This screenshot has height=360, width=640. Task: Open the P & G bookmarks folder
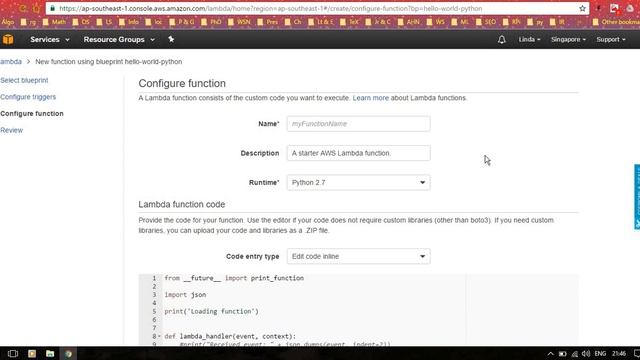[x=182, y=22]
